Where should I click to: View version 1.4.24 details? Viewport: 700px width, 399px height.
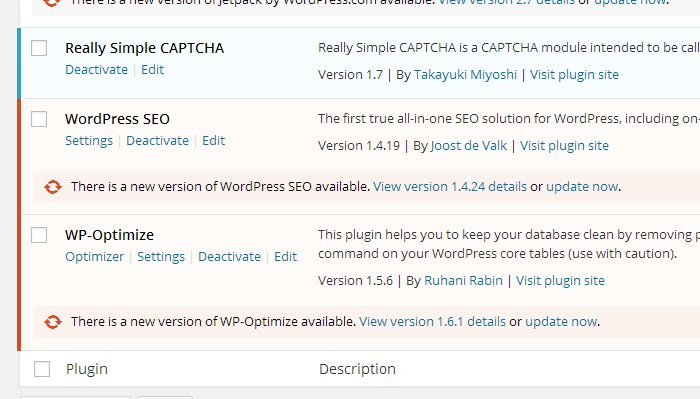(450, 187)
